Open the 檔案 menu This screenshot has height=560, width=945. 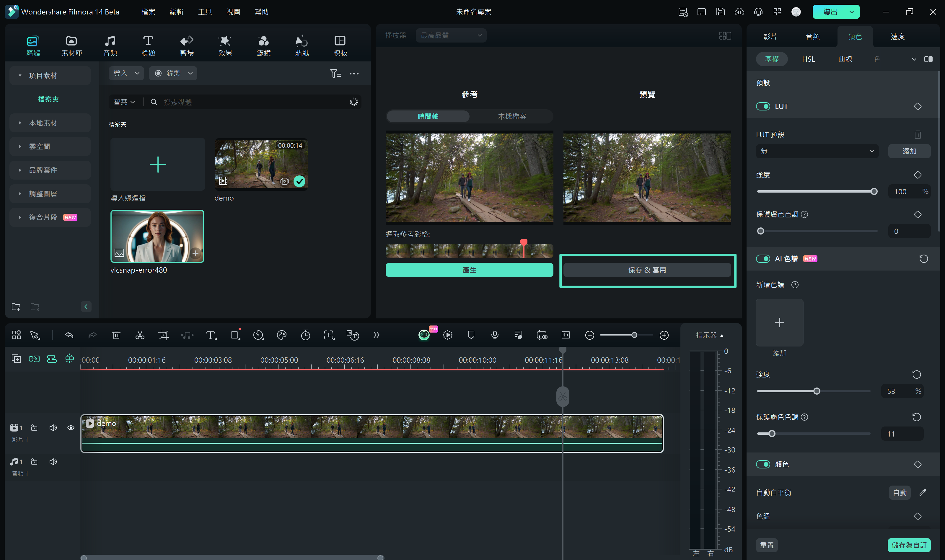point(148,12)
